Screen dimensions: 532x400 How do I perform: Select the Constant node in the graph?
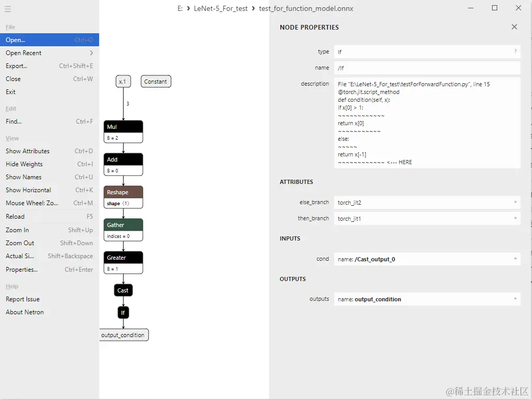click(155, 81)
